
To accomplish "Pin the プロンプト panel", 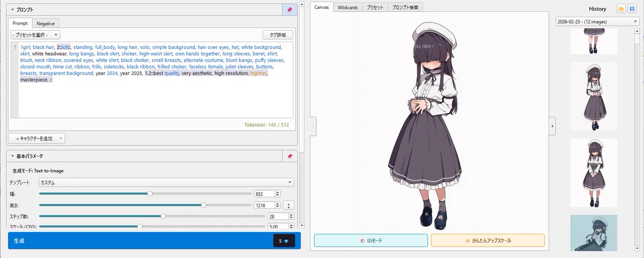I will [x=290, y=10].
